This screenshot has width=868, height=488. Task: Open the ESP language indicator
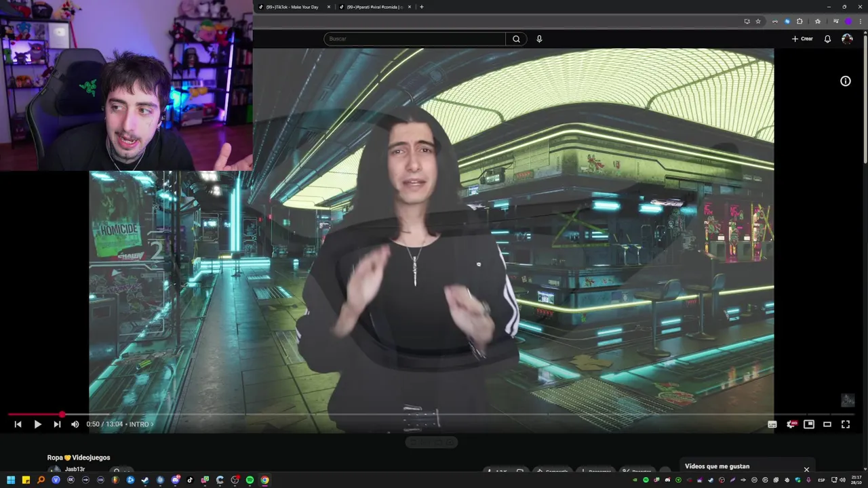pyautogui.click(x=821, y=480)
